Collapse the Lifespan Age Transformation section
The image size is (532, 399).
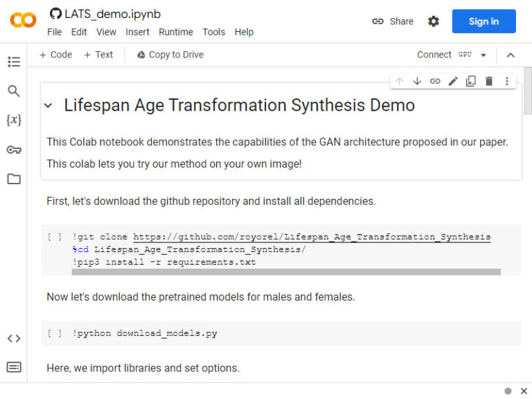click(48, 105)
